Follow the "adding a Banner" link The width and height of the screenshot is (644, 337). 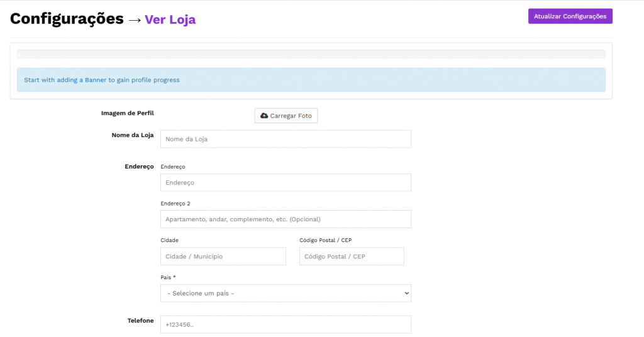(x=81, y=80)
